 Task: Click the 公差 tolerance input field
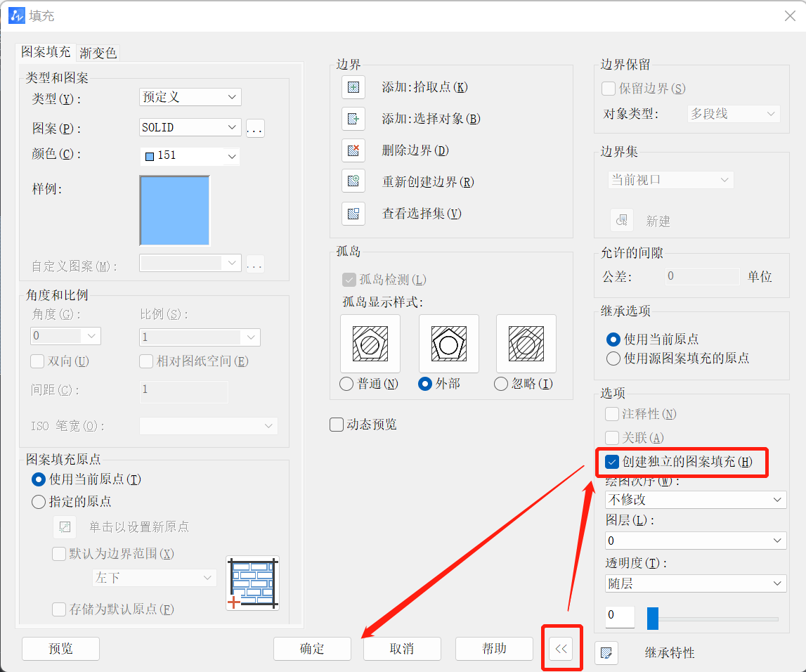[x=702, y=276]
